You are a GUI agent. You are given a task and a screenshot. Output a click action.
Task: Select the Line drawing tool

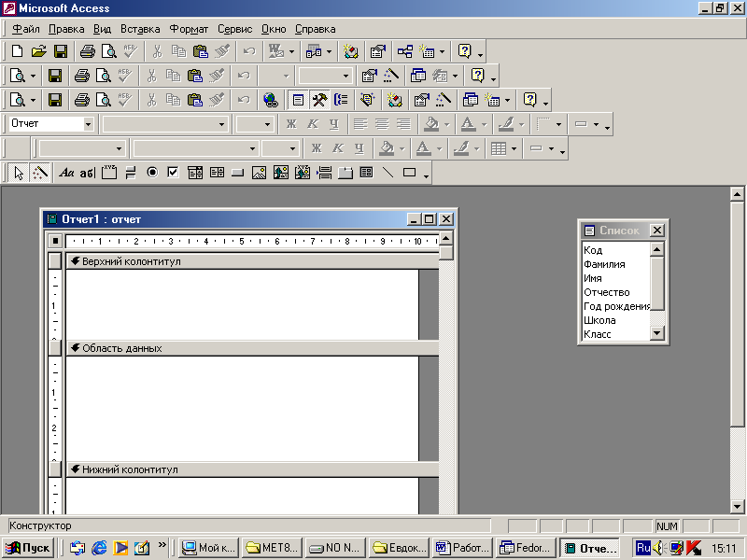click(x=388, y=173)
